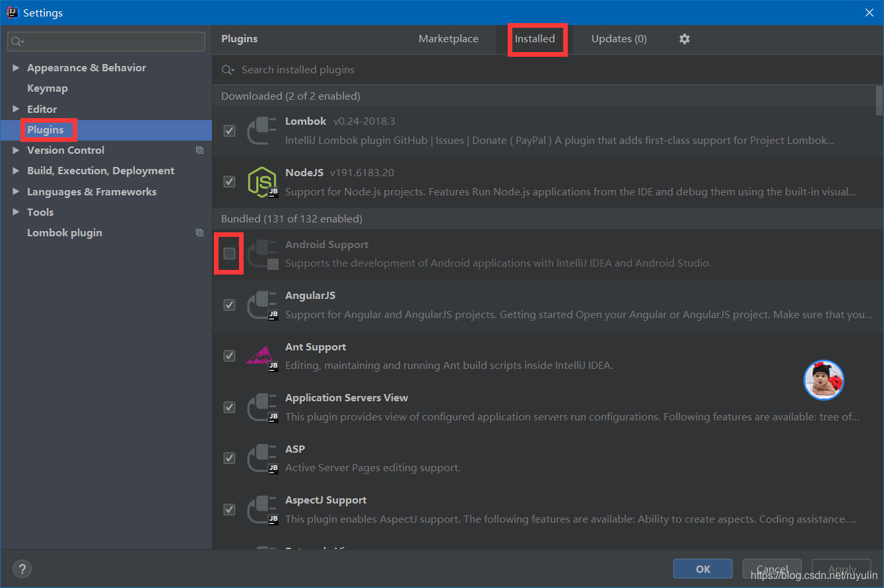The image size is (884, 588).
Task: Click the IntelliJ IDEA logo in title bar
Action: tap(12, 13)
